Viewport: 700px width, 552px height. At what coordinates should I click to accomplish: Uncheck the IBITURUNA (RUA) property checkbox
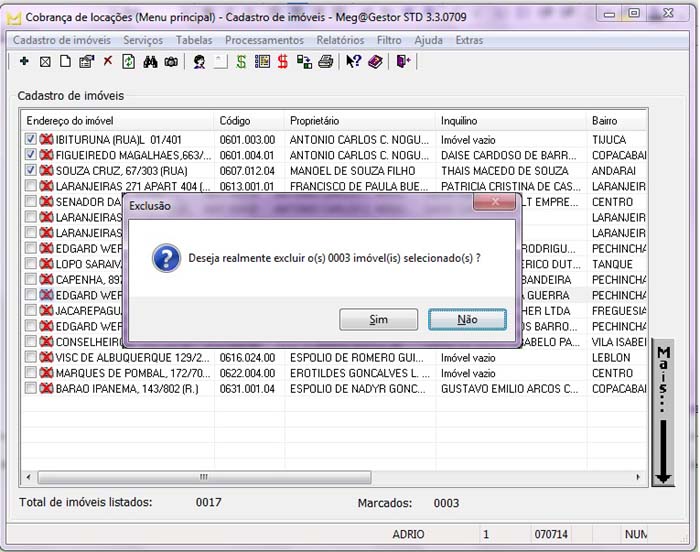pos(31,140)
